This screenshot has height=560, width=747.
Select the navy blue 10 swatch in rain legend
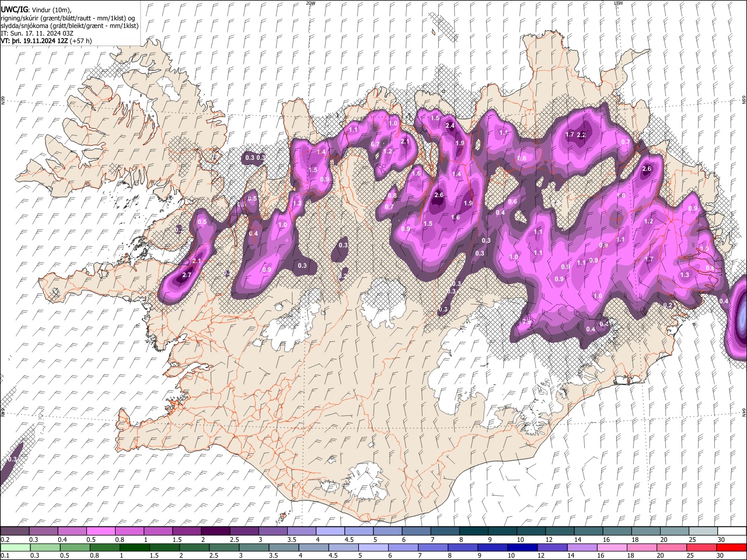[522, 548]
